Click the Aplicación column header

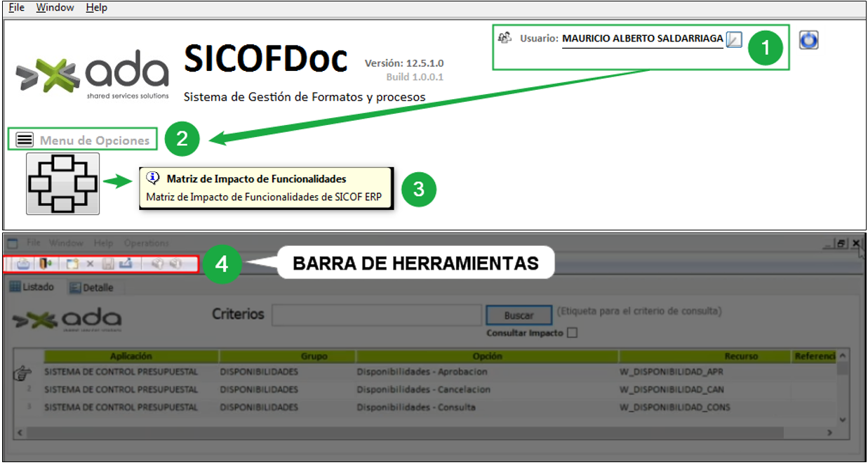(131, 356)
